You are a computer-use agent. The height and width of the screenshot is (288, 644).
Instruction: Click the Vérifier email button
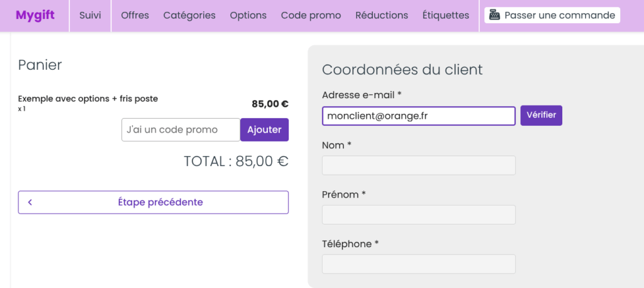(x=541, y=116)
